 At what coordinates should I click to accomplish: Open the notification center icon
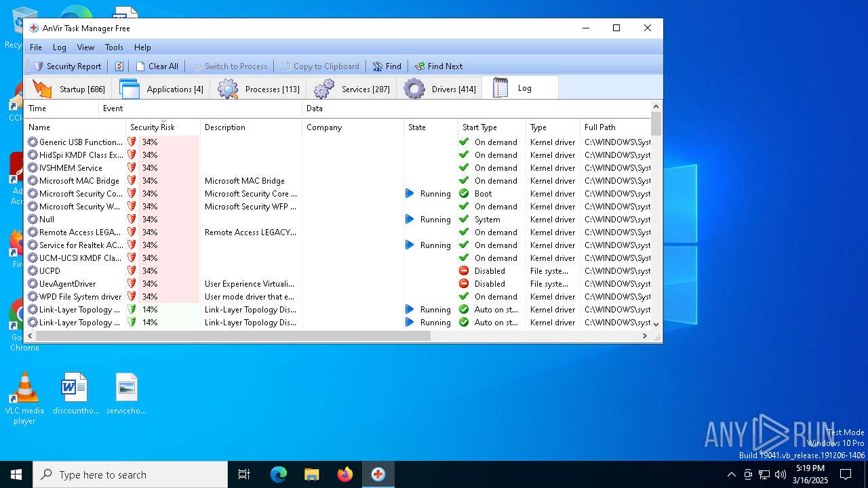846,474
